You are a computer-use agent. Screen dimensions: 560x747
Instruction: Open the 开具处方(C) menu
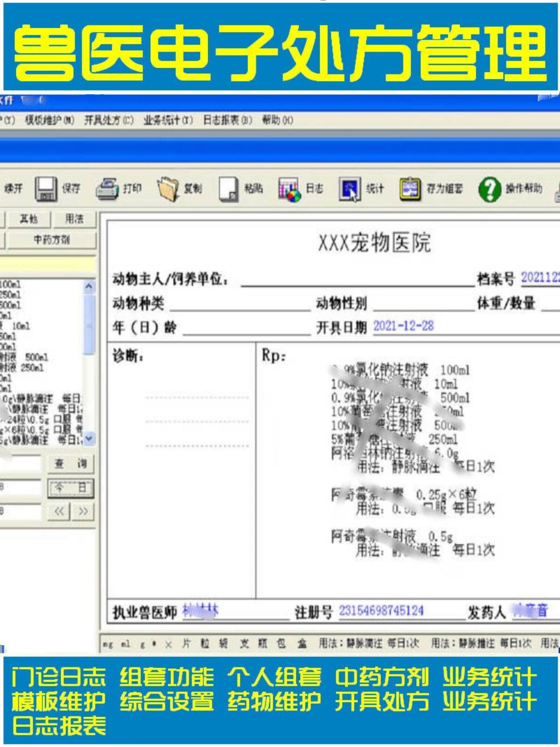[x=109, y=120]
